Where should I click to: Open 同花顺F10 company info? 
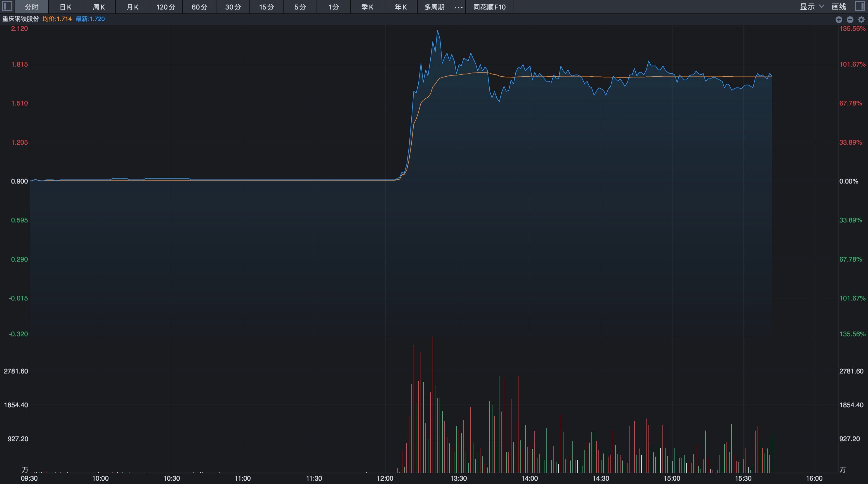click(489, 7)
